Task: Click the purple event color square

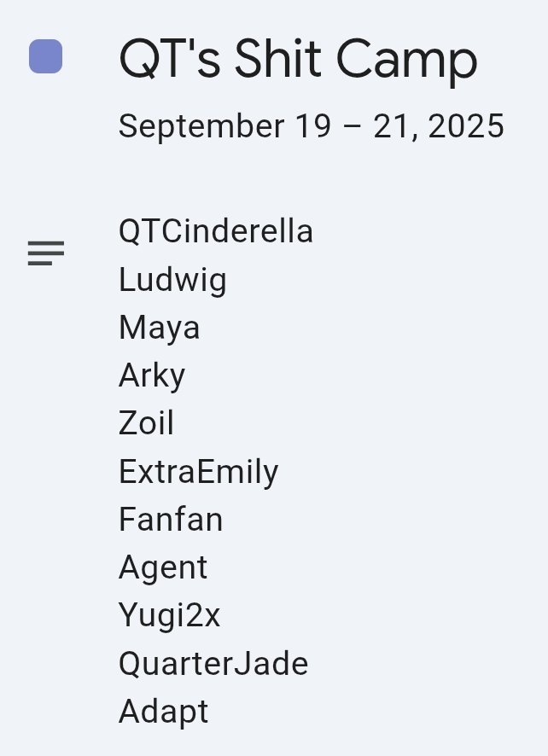Action: (x=46, y=56)
